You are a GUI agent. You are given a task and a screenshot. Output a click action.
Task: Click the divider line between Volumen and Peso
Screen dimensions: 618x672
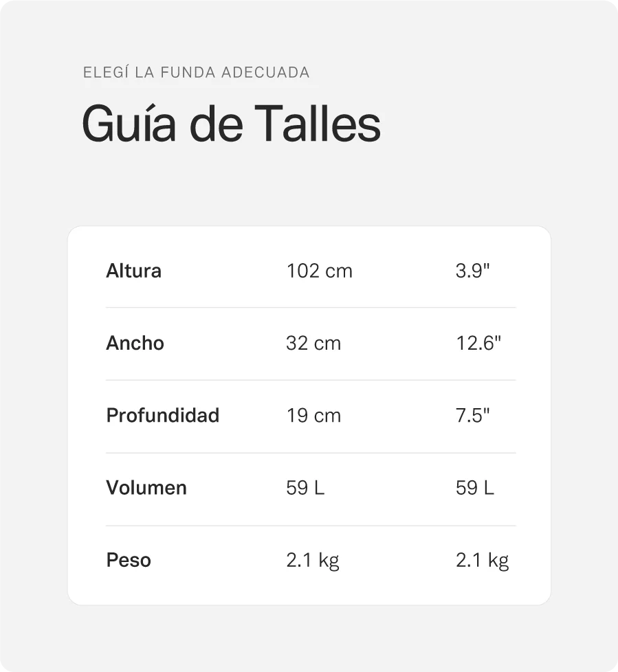pyautogui.click(x=311, y=526)
